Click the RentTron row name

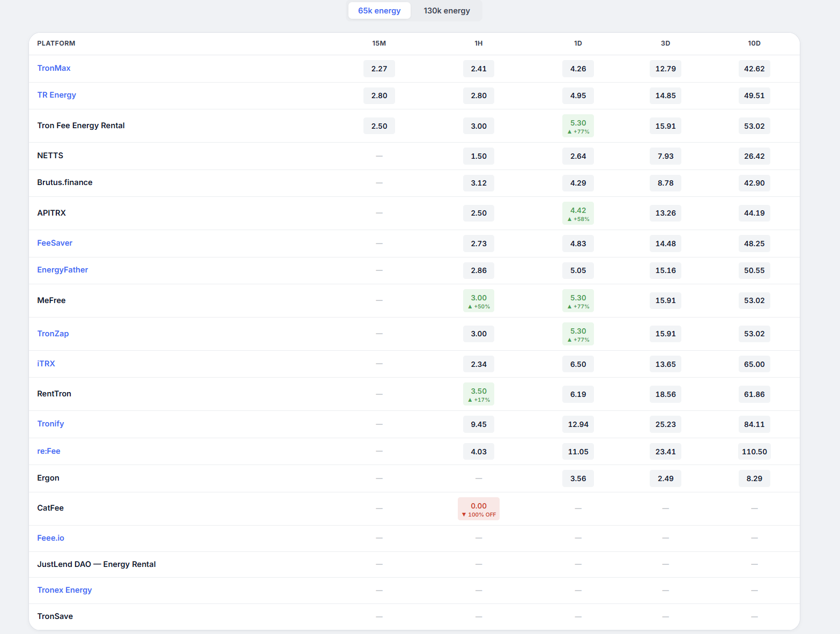tap(54, 394)
